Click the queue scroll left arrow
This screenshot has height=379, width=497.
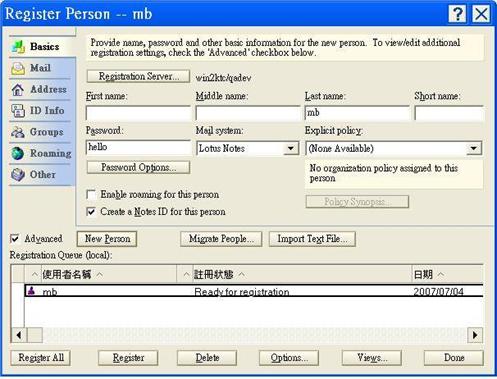point(19,335)
